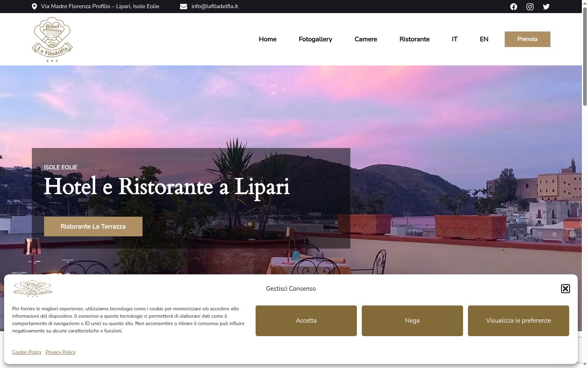Click the info@lafiladelfia.it email address

215,7
